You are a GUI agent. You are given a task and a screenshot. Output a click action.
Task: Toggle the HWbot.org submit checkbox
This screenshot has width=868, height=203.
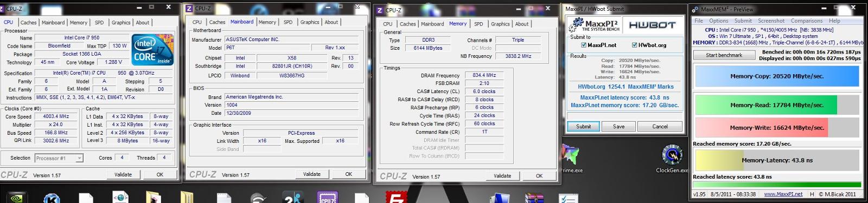(634, 45)
